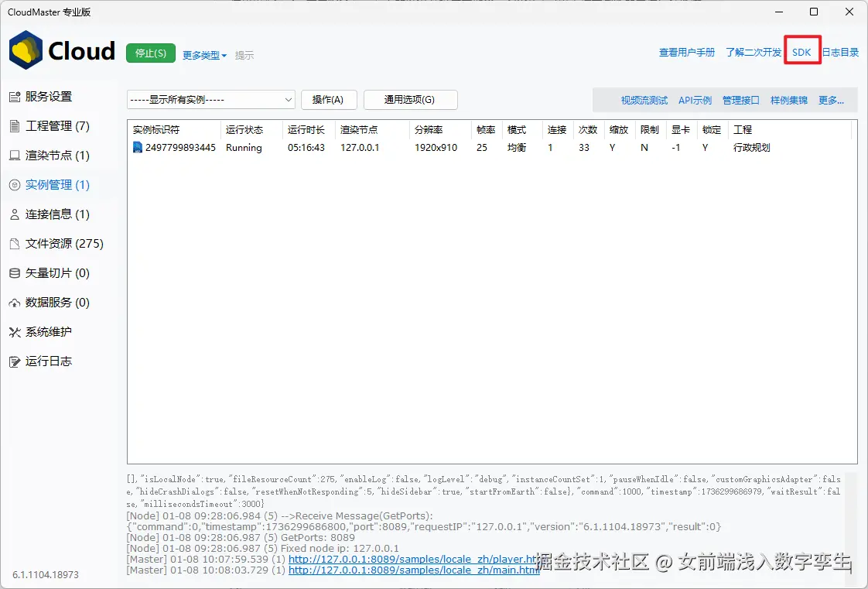
Task: Click the 矢量切片 database icon
Action: click(x=15, y=273)
